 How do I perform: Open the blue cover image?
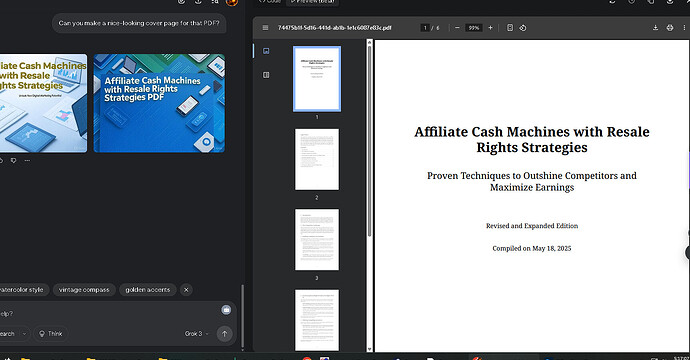tap(159, 103)
